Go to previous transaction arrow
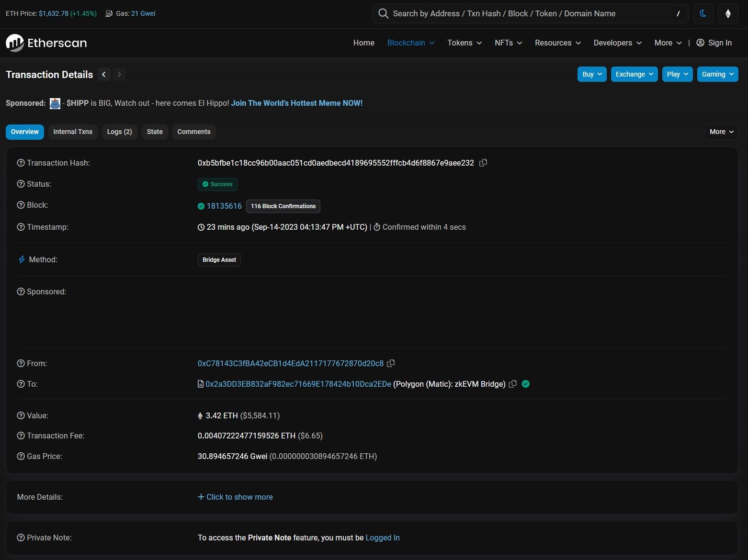The width and height of the screenshot is (748, 560). [104, 74]
